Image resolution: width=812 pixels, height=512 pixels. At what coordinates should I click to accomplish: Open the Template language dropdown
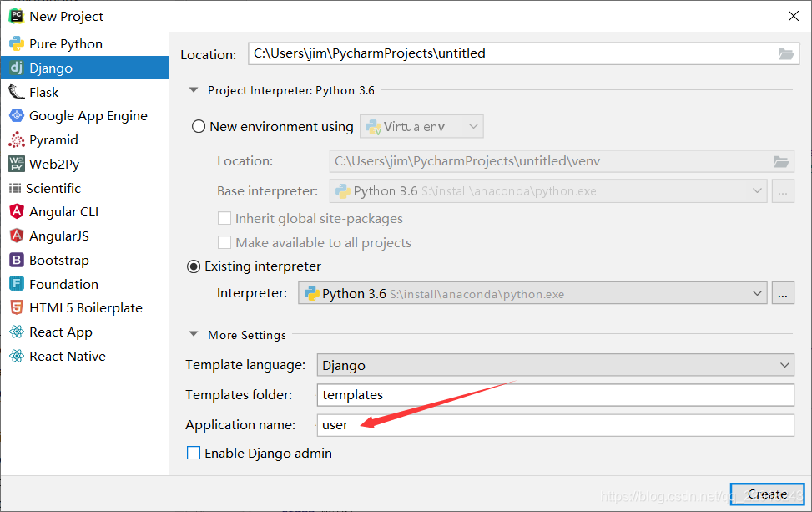pyautogui.click(x=555, y=365)
